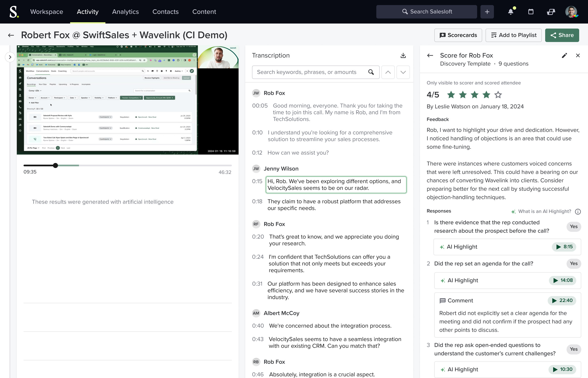This screenshot has height=378, width=588.
Task: Click the Share button
Action: tap(562, 35)
